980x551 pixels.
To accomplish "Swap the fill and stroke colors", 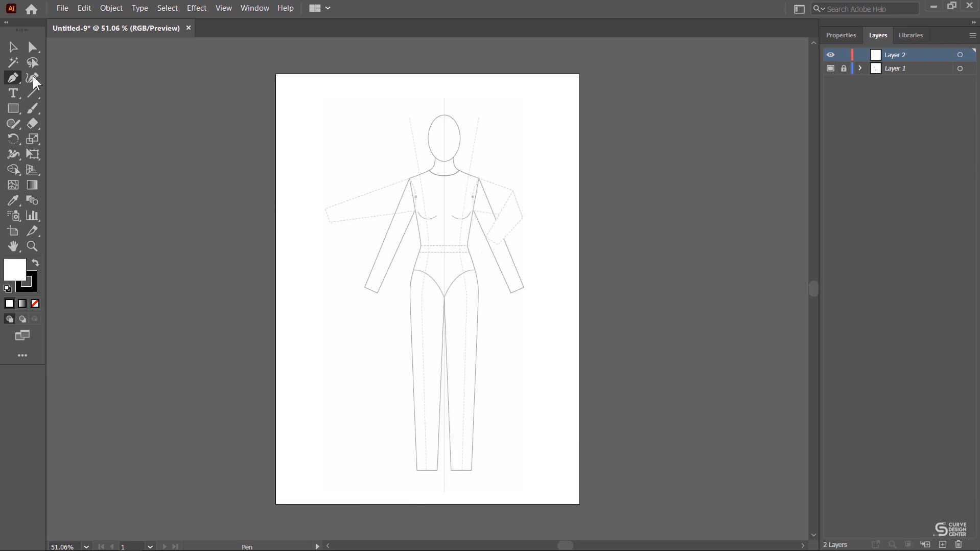I will click(34, 262).
